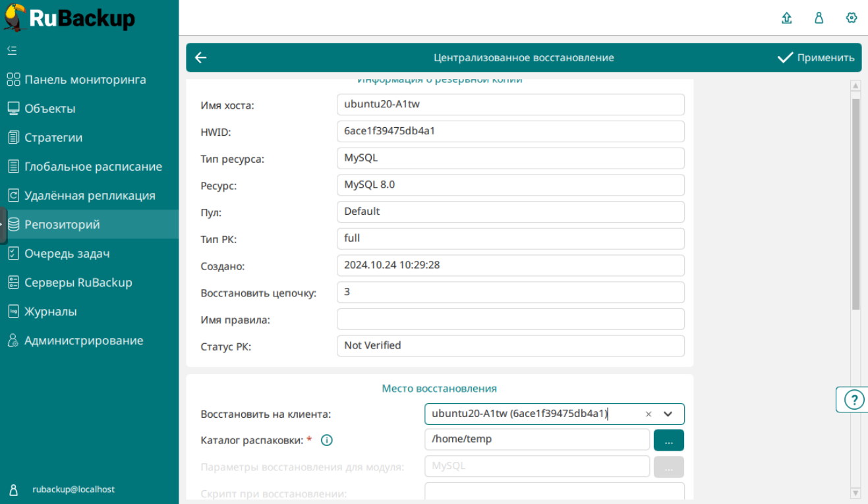
Task: Open the Администрирование section
Action: (x=83, y=341)
